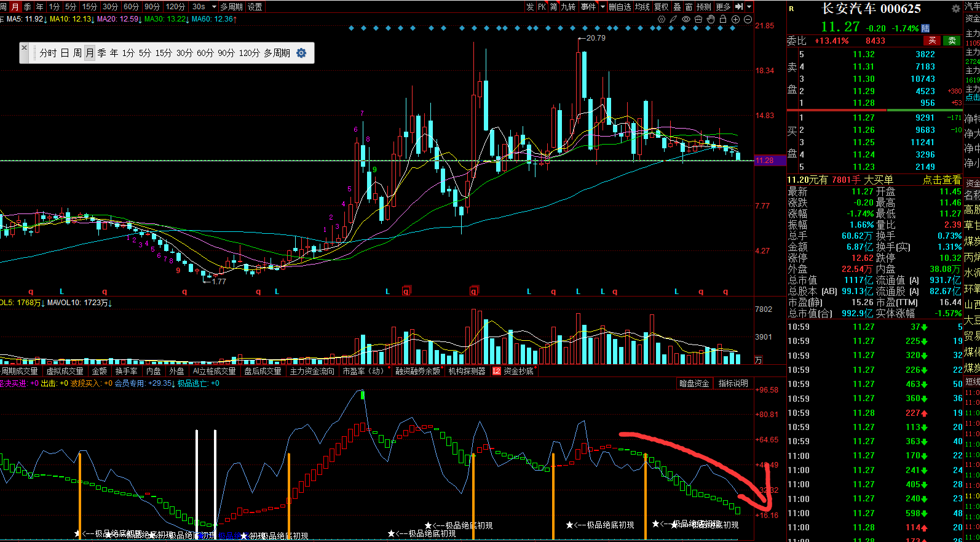The width and height of the screenshot is (980, 542).
Task: Click the 20.79 high price label
Action: (x=596, y=38)
